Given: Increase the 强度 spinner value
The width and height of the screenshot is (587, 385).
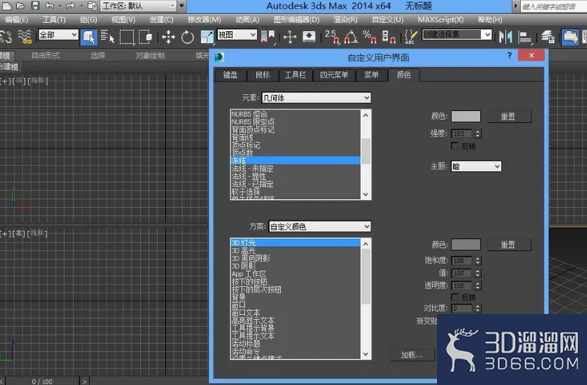Looking at the screenshot, I should tap(478, 131).
